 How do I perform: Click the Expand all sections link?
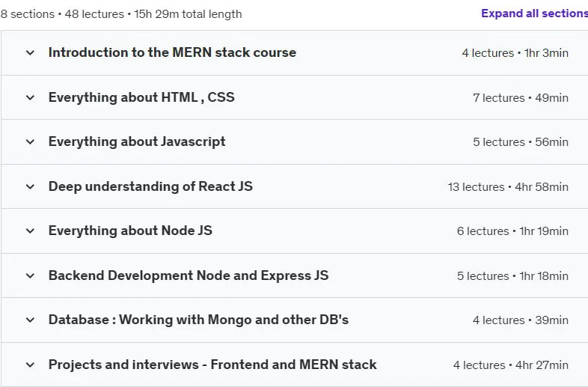pyautogui.click(x=534, y=13)
